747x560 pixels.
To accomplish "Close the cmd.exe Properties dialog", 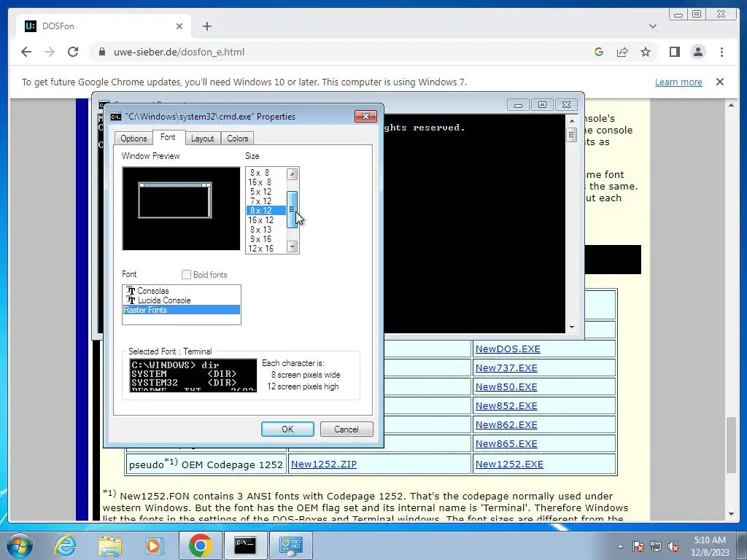I will coord(365,116).
